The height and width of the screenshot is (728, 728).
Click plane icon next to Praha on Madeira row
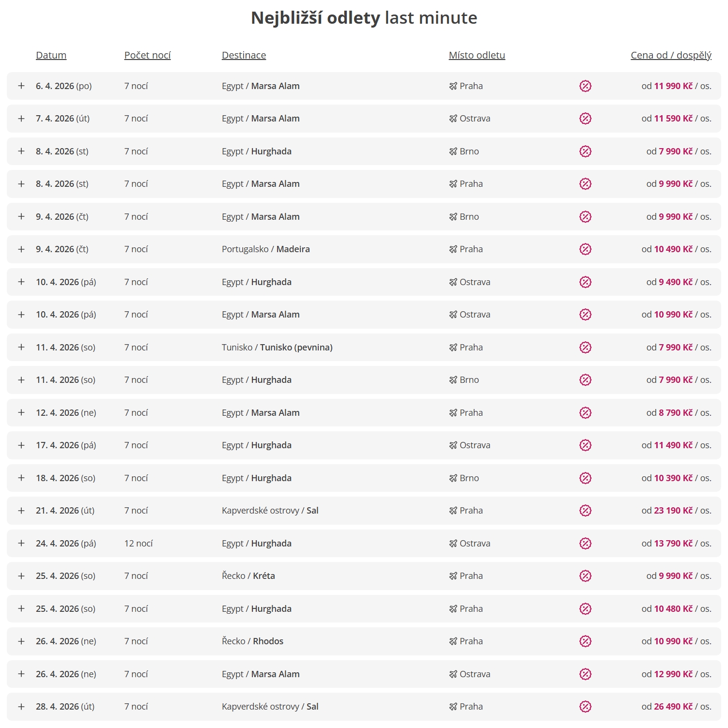[453, 249]
